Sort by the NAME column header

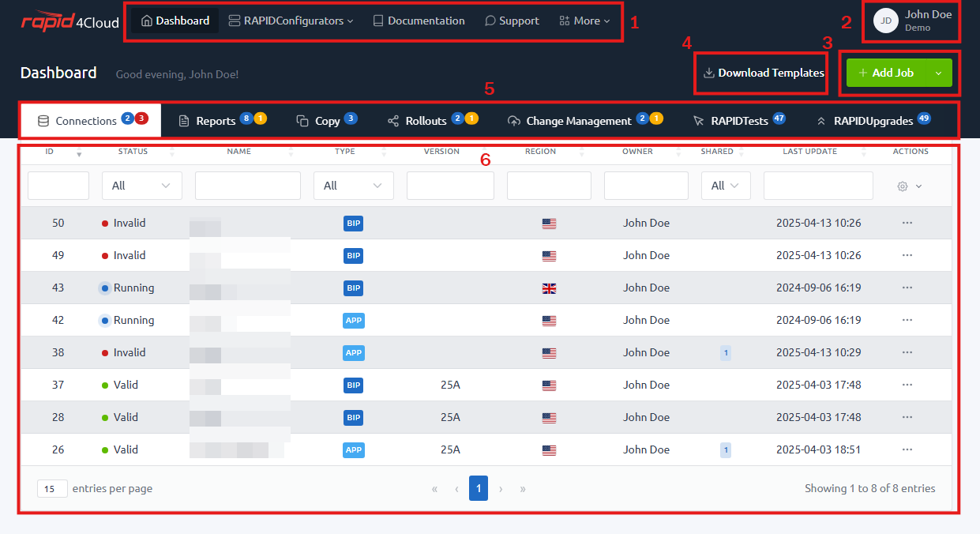tap(238, 151)
